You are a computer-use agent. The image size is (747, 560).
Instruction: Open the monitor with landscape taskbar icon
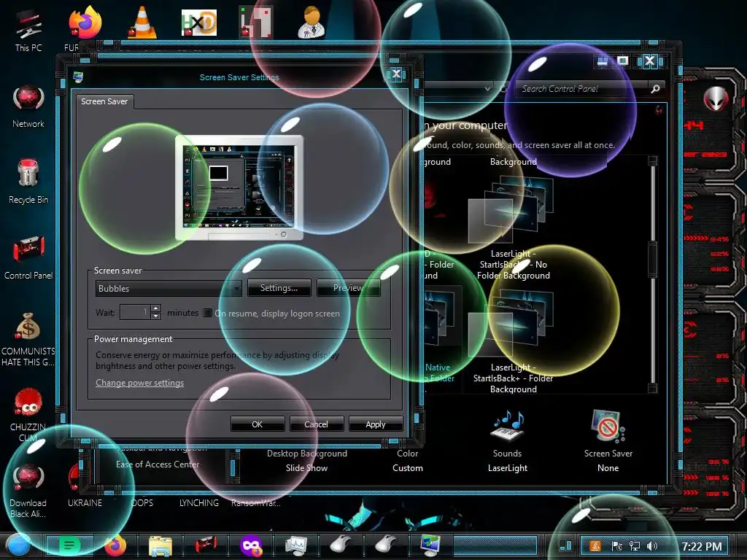(431, 545)
